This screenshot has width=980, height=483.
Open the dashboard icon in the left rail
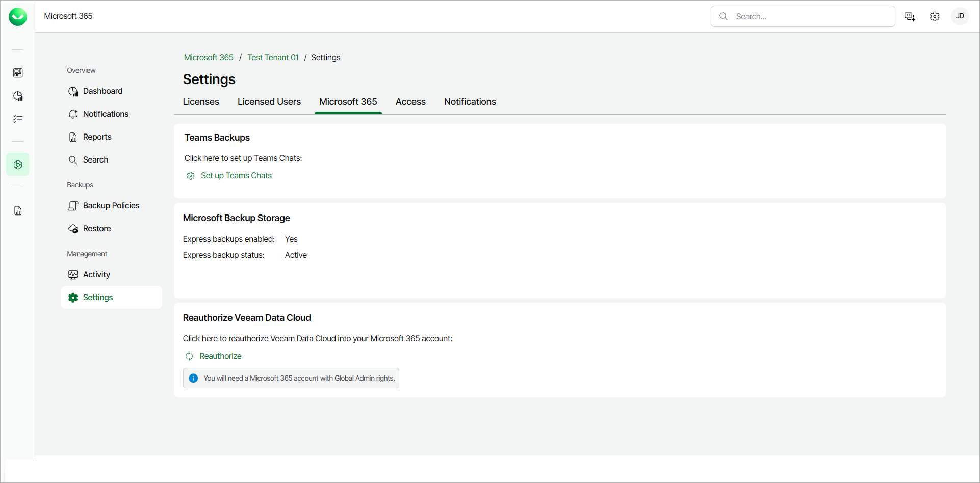click(18, 73)
